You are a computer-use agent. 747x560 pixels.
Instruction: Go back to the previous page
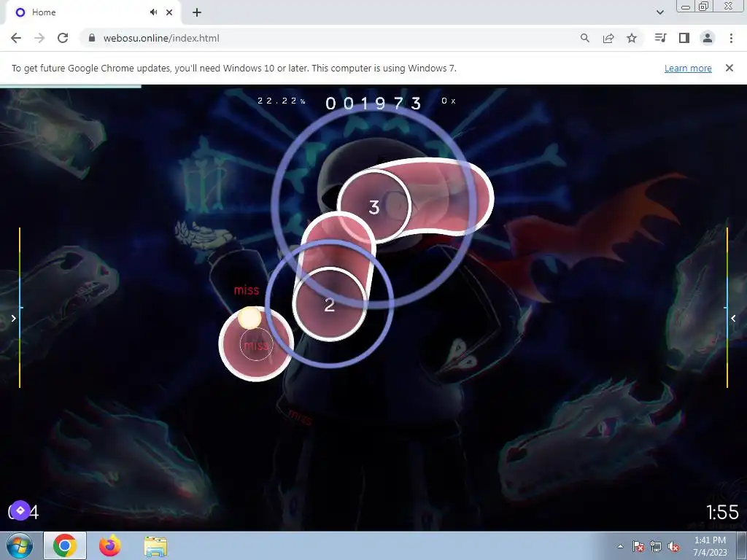point(16,38)
